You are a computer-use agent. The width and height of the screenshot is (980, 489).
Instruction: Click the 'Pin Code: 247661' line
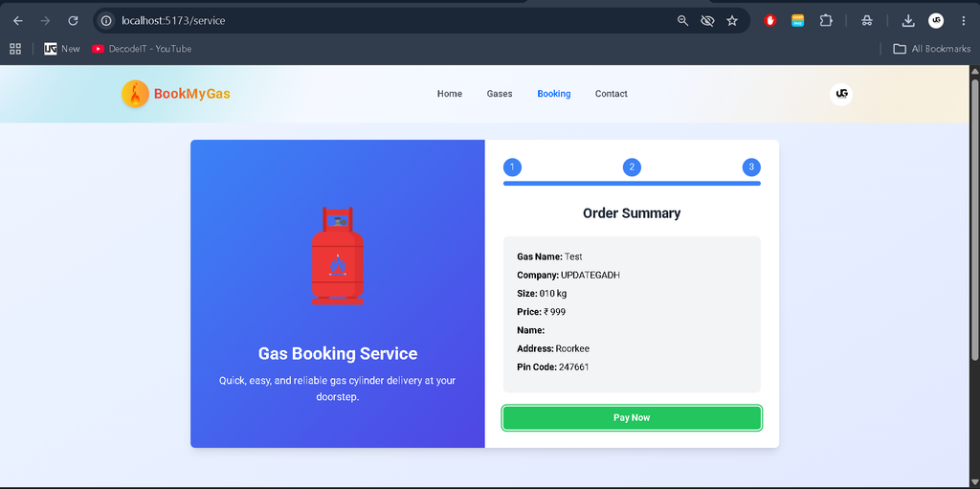click(x=553, y=367)
